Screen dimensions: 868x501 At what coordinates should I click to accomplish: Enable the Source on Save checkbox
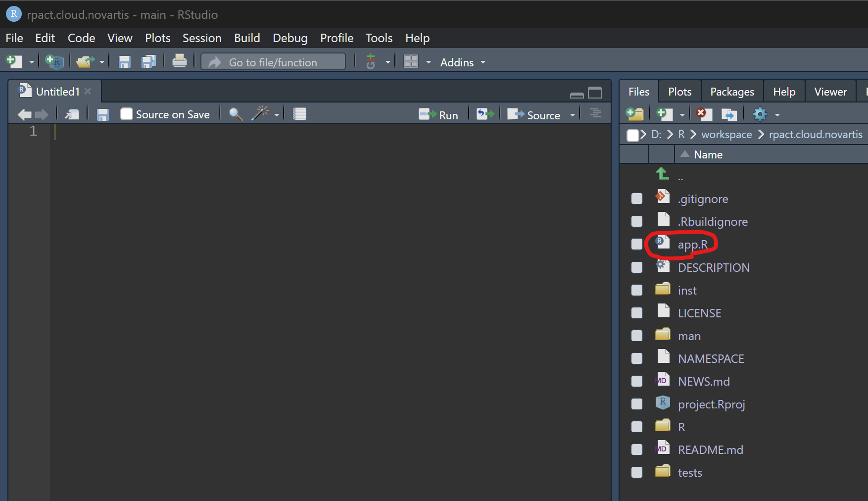(127, 114)
